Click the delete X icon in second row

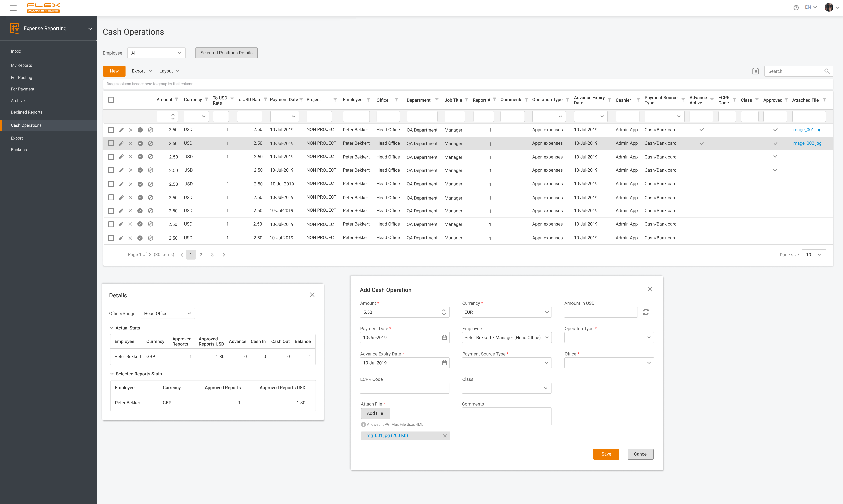[x=130, y=143]
